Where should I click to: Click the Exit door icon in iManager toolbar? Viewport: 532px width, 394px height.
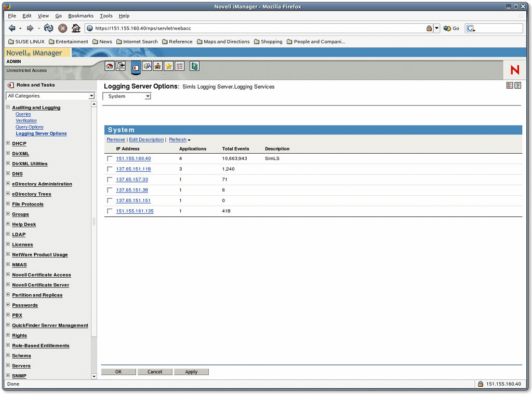(x=121, y=66)
